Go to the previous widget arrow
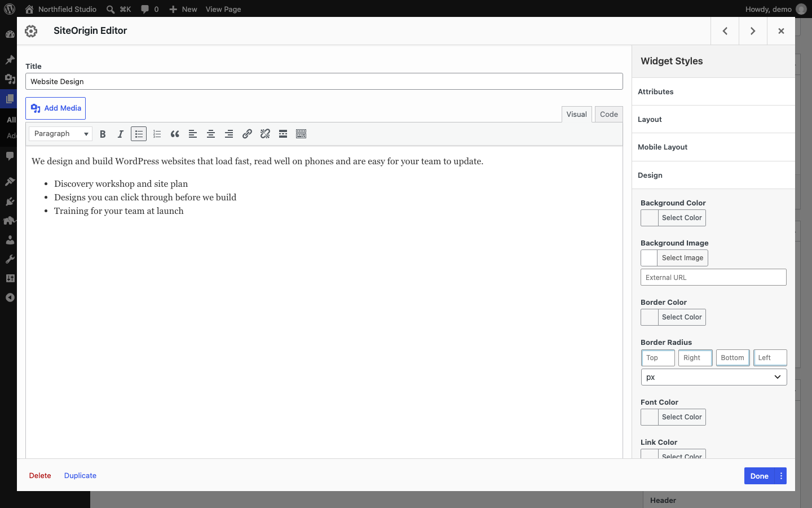The width and height of the screenshot is (812, 508). pyautogui.click(x=725, y=31)
